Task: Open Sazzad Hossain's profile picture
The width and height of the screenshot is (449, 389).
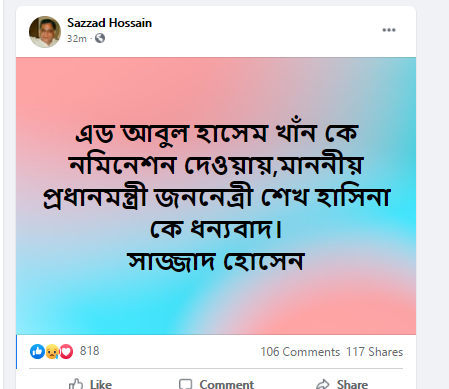Action: 45,32
